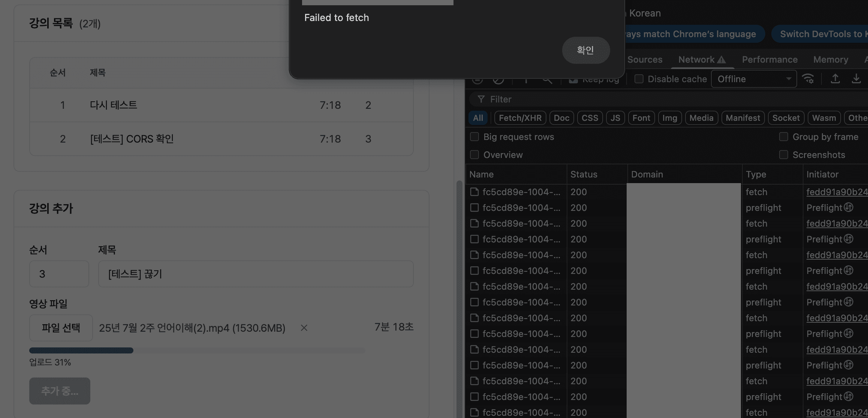Open the Performance tab
The height and width of the screenshot is (418, 868).
click(770, 60)
